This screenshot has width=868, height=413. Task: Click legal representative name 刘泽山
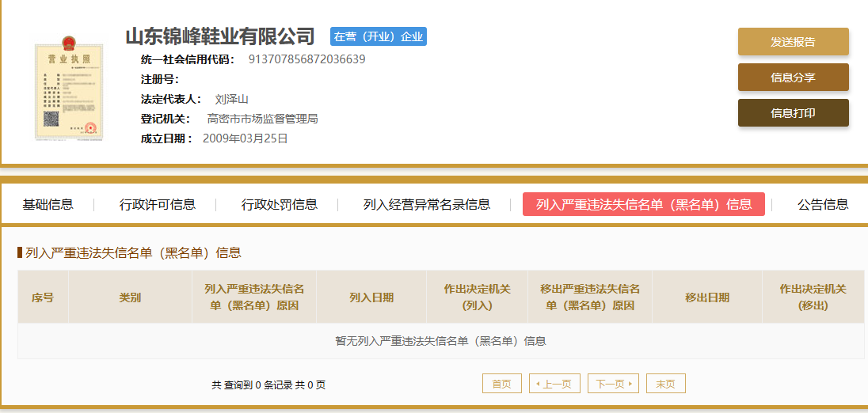231,100
